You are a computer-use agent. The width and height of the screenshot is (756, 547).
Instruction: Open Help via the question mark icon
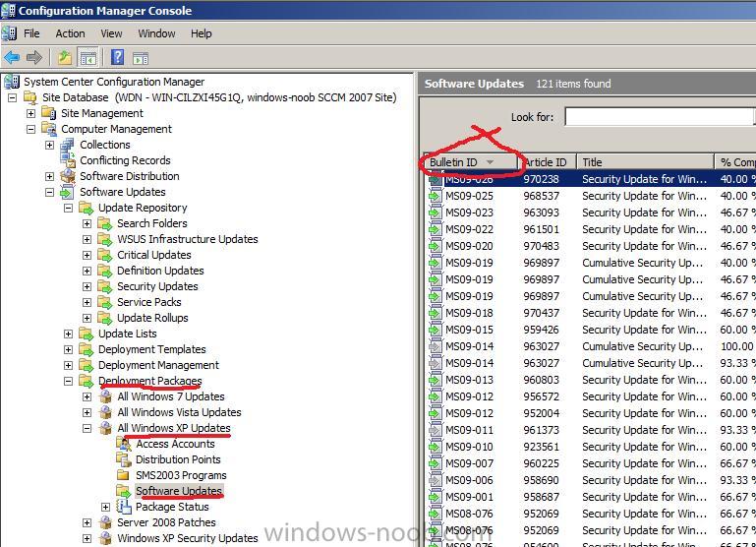117,57
